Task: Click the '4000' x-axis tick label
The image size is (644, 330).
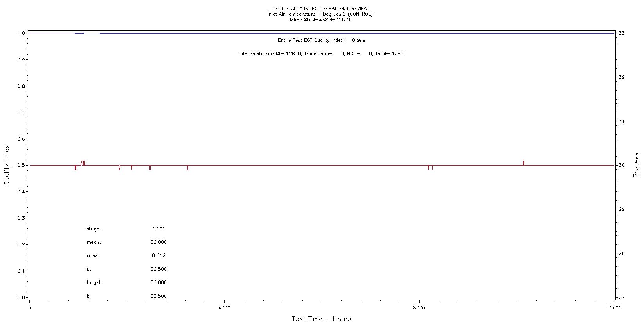Action: (x=224, y=308)
